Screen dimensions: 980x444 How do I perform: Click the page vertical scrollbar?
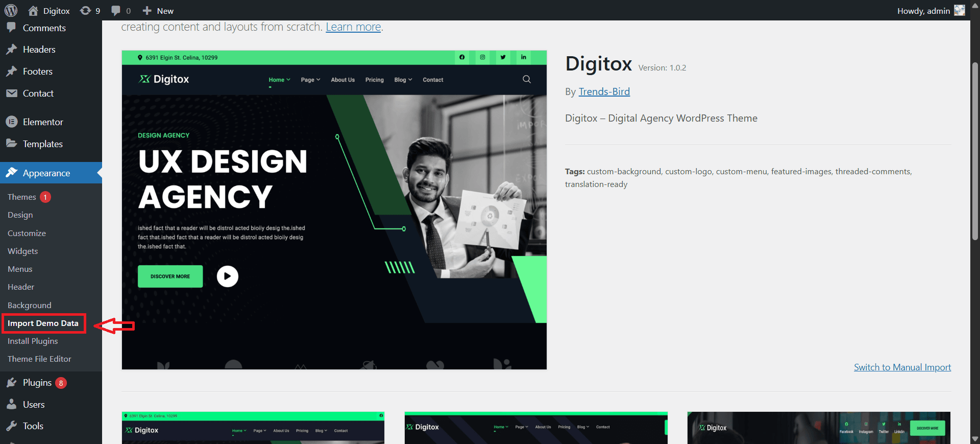[x=975, y=151]
